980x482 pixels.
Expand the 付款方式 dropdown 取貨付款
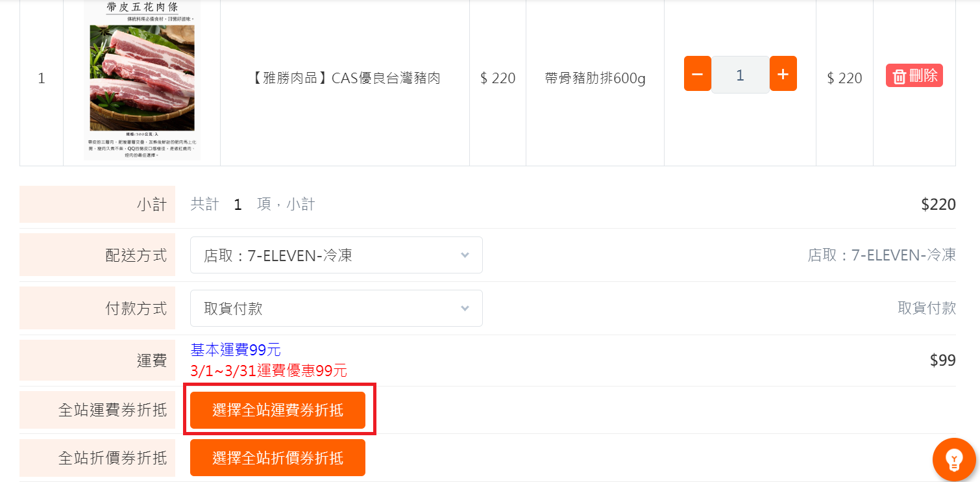click(336, 308)
